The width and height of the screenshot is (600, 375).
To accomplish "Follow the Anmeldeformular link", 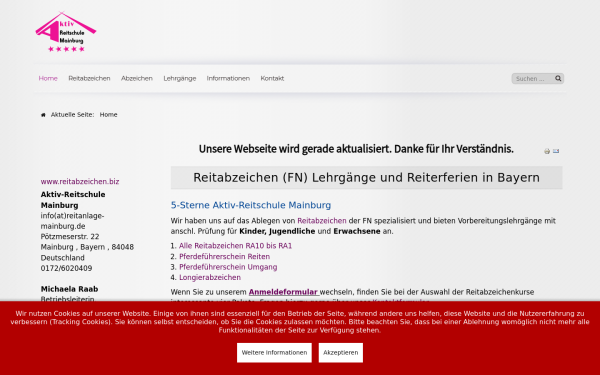I will click(x=284, y=292).
